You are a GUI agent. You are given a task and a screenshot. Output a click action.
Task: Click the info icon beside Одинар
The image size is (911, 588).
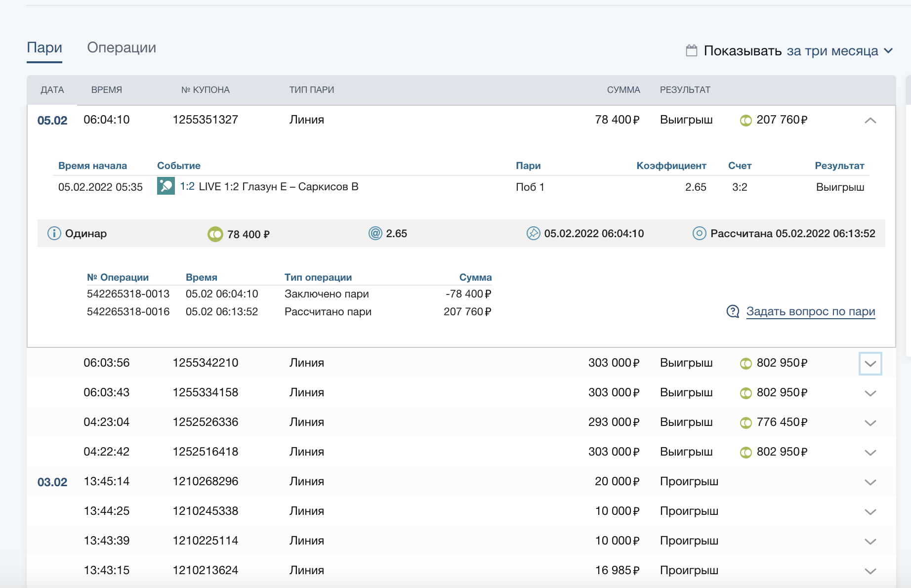(x=54, y=233)
